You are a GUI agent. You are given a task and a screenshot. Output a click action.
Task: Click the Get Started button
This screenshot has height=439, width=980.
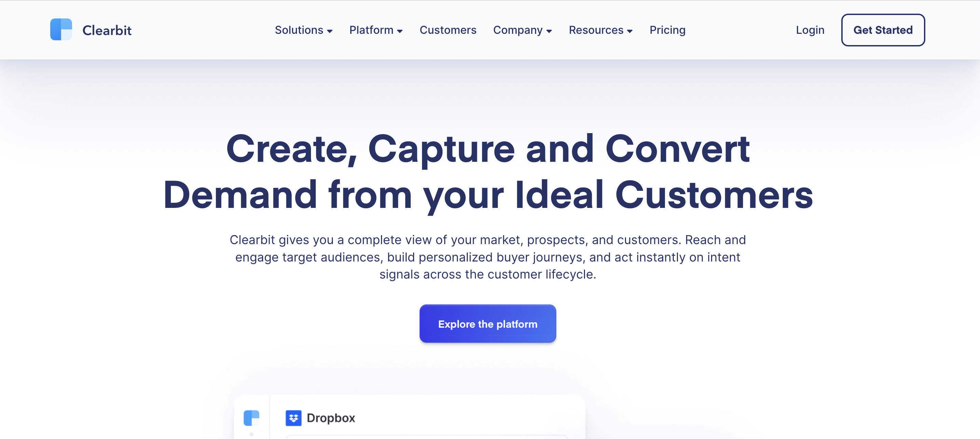click(x=882, y=30)
